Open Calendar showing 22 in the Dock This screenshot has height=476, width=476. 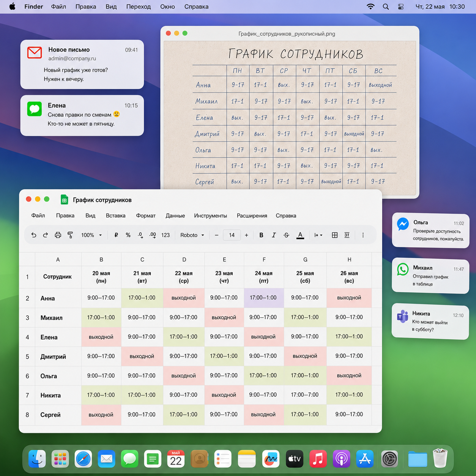(176, 459)
